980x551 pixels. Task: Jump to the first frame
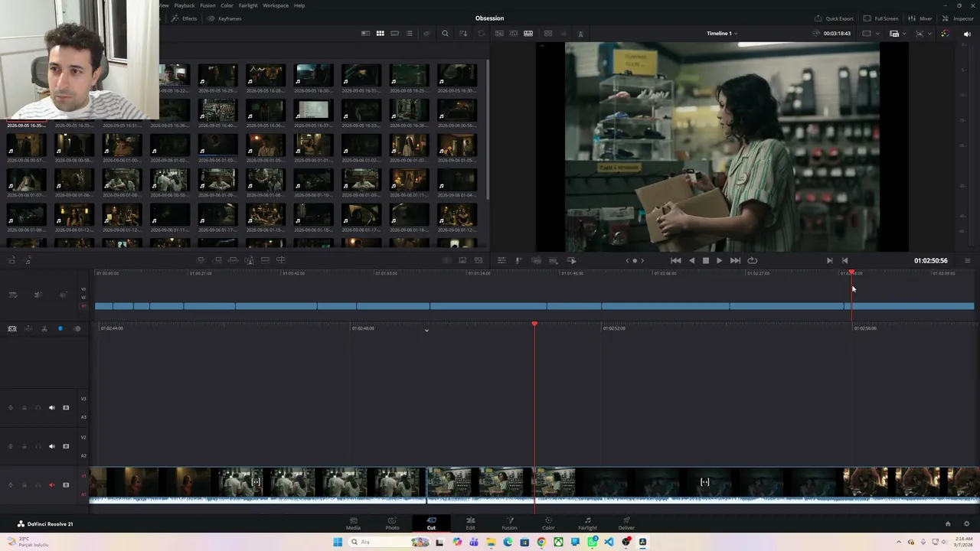click(675, 260)
